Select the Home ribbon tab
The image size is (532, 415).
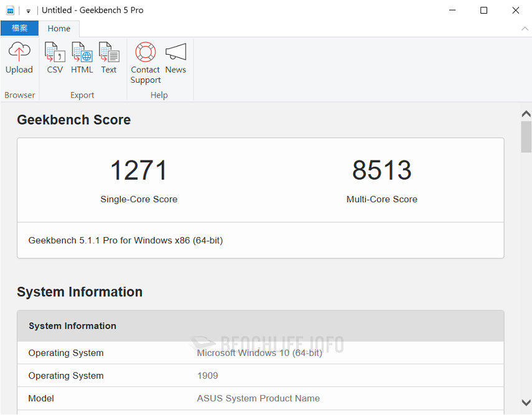[59, 28]
